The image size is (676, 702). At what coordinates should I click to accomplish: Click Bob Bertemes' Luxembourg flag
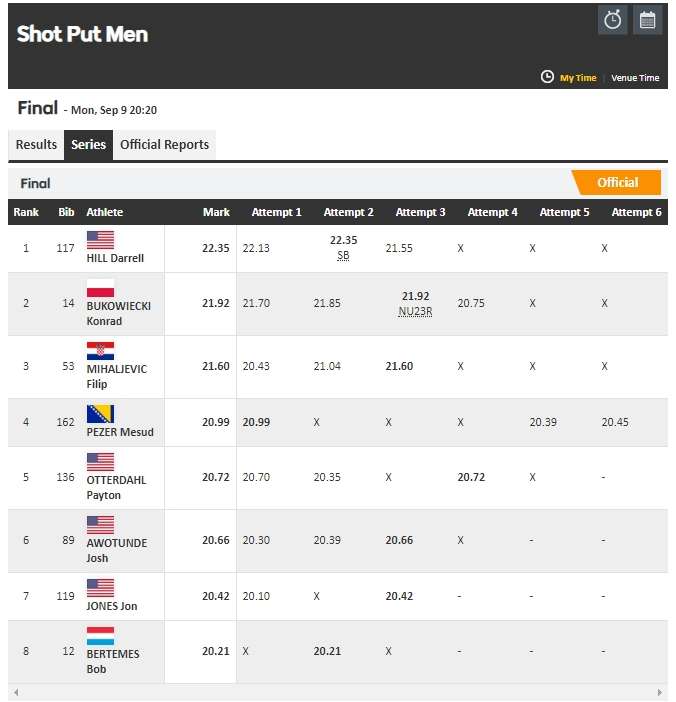tap(100, 636)
